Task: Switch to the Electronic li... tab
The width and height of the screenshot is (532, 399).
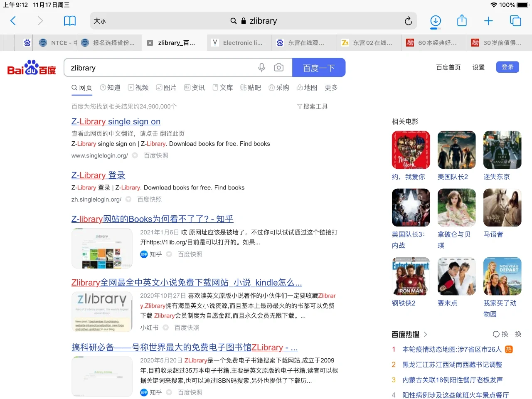Action: [239, 43]
